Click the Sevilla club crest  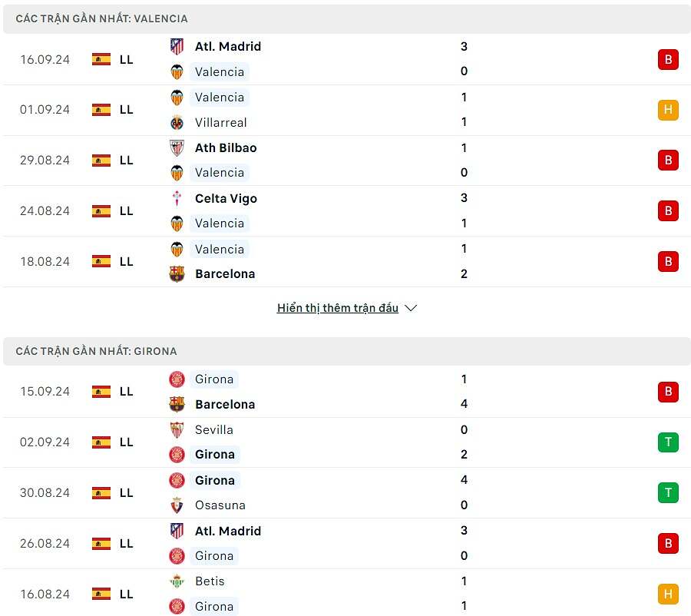tap(177, 429)
